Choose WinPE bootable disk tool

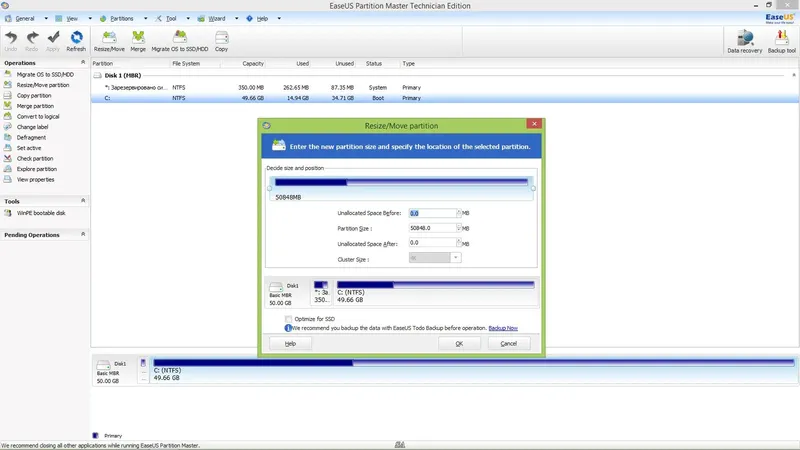click(x=40, y=213)
